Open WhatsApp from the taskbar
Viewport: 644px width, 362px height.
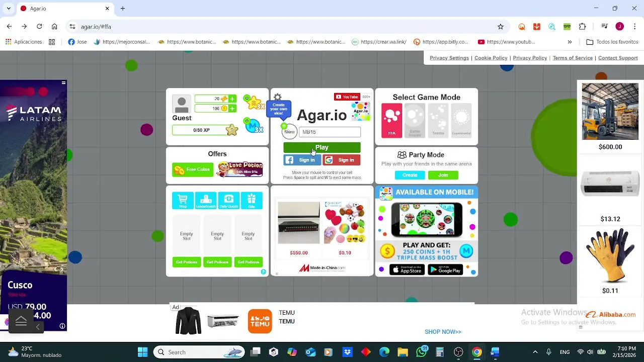422,352
